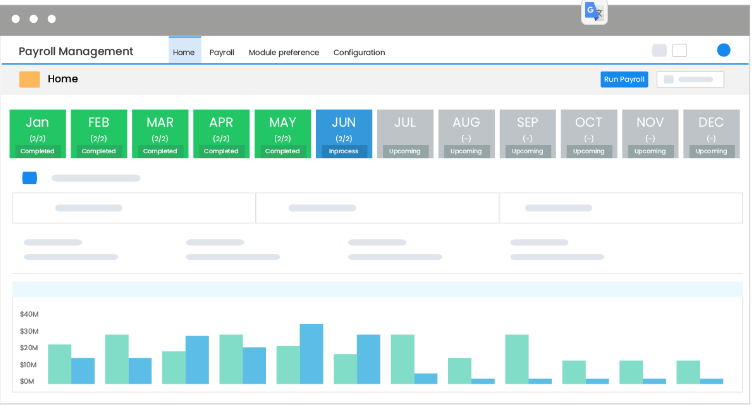The width and height of the screenshot is (755, 405).
Task: Go to the Configuration tab
Action: (x=359, y=52)
